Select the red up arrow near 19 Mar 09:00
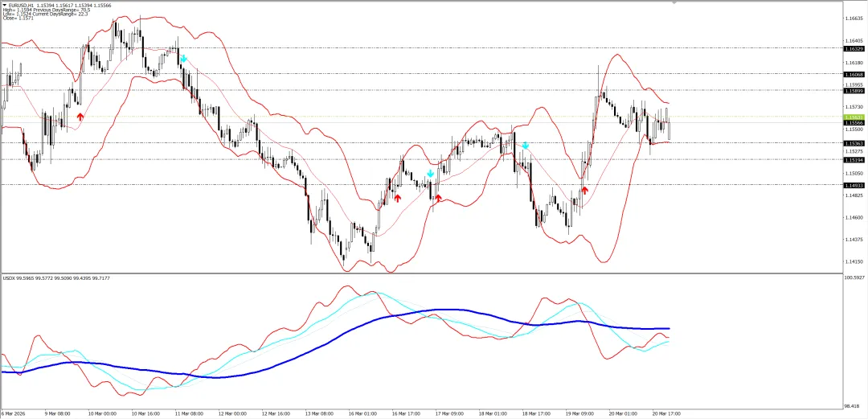This screenshot has width=868, height=419. pos(584,191)
